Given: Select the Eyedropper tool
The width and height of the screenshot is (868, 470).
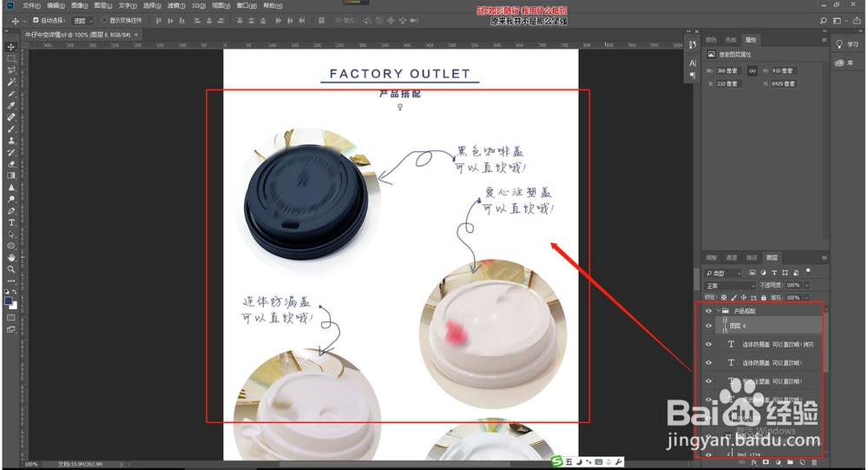Looking at the screenshot, I should click(x=11, y=105).
